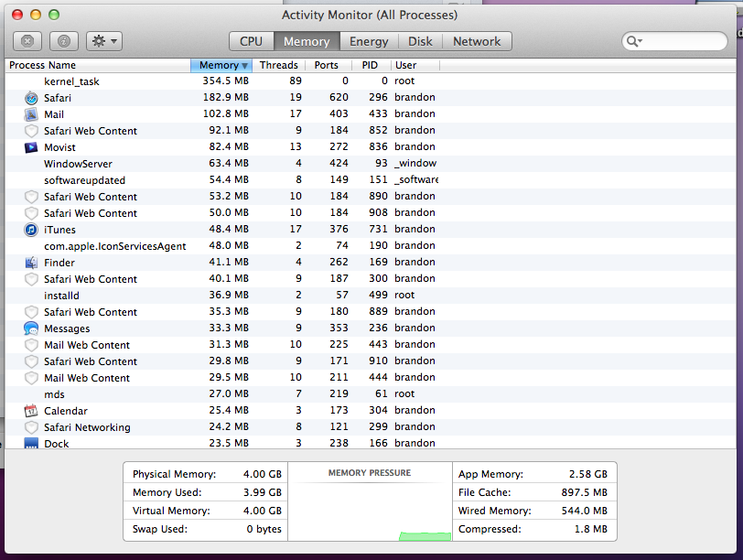Screen dimensions: 743x560
Task: Select the Finder face icon
Action: pyautogui.click(x=31, y=263)
